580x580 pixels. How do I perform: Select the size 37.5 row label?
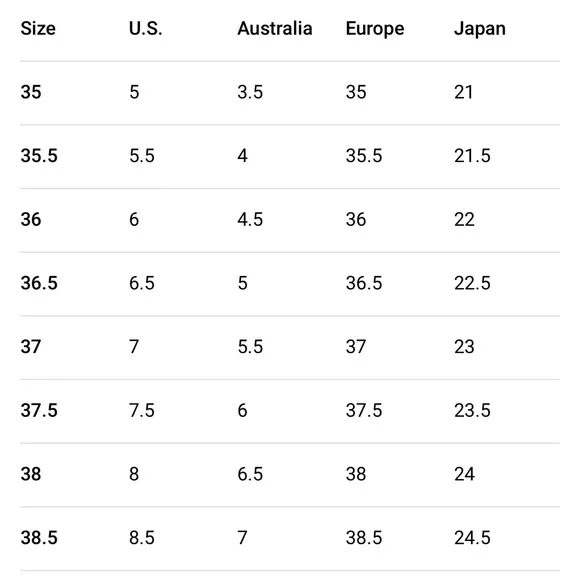(39, 410)
